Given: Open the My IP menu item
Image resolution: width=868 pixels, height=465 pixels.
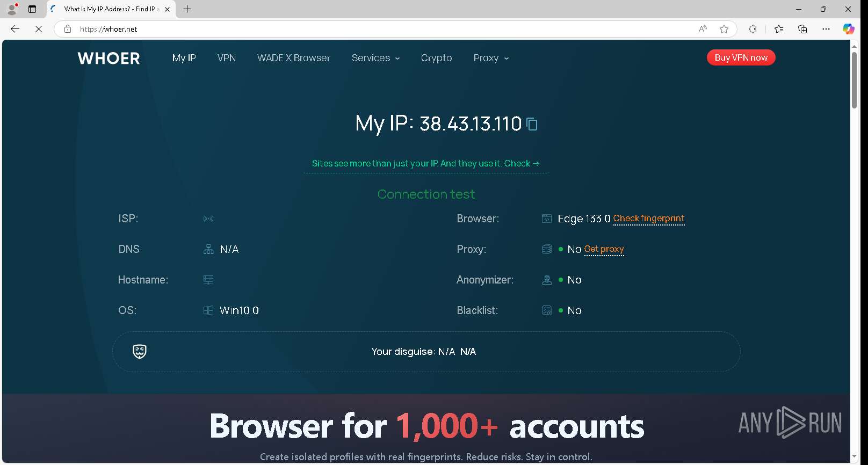Looking at the screenshot, I should tap(184, 58).
